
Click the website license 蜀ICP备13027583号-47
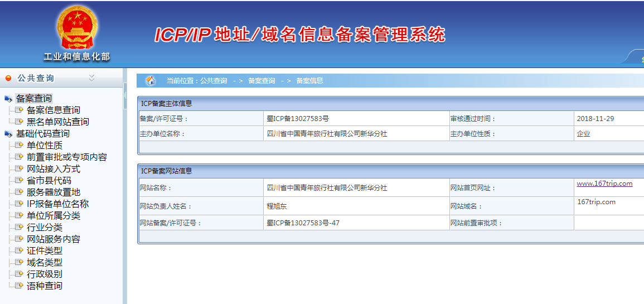click(303, 224)
